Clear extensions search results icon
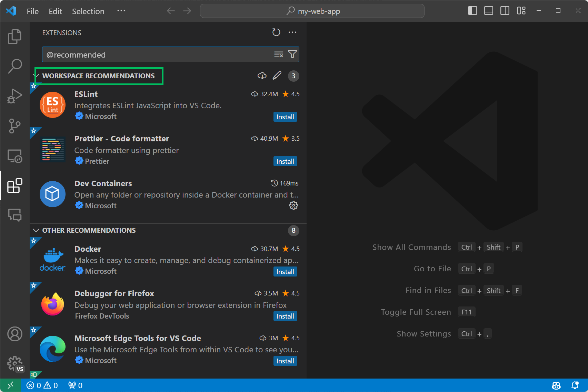This screenshot has height=392, width=588. click(278, 54)
